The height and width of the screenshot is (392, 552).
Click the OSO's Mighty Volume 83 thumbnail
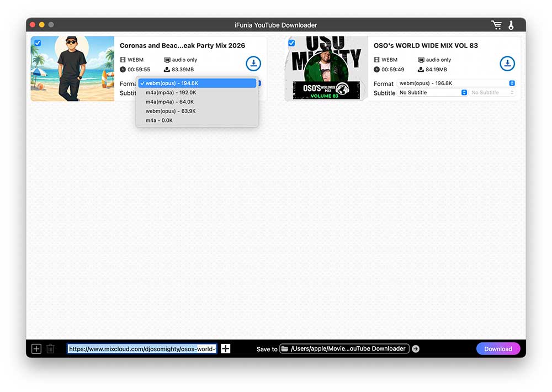(x=326, y=68)
